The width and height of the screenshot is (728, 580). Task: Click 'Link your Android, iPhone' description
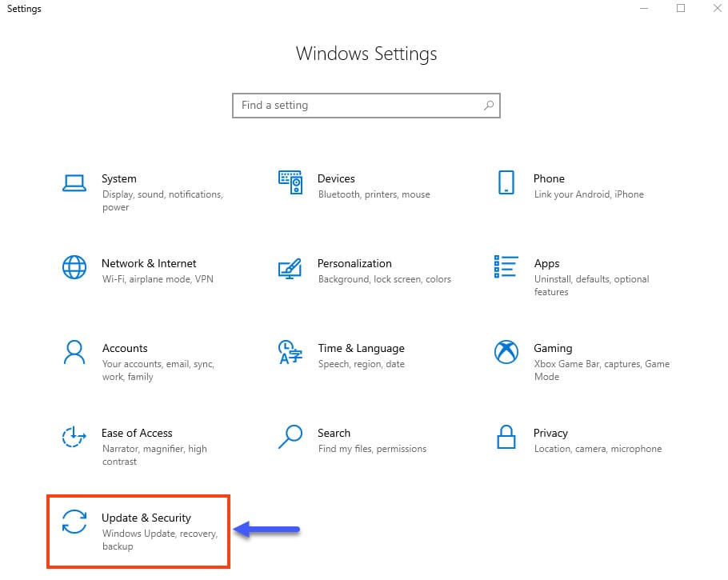[x=589, y=194]
